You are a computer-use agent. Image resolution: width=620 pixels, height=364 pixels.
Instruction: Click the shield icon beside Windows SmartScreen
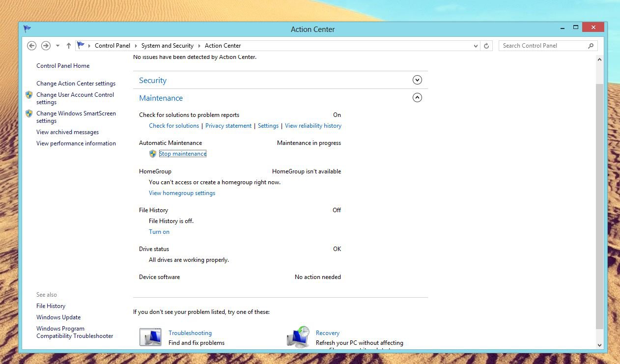29,113
